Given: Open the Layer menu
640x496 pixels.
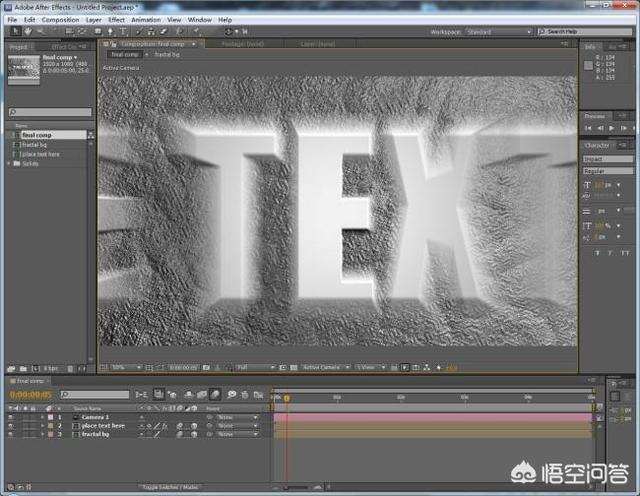Looking at the screenshot, I should [x=93, y=20].
